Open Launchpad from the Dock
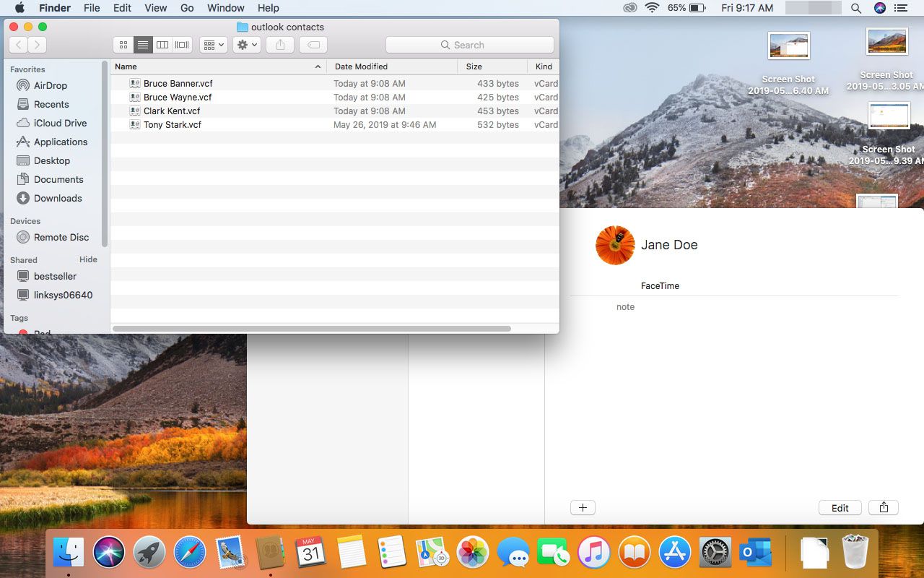The height and width of the screenshot is (578, 924). pyautogui.click(x=149, y=553)
